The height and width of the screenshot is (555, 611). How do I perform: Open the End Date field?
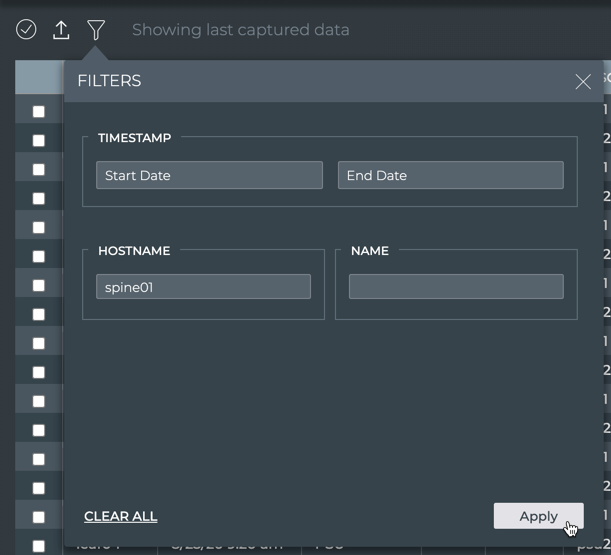[450, 175]
